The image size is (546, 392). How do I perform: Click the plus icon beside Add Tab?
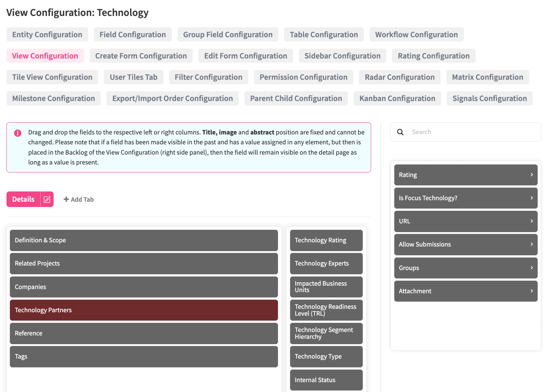pos(66,199)
